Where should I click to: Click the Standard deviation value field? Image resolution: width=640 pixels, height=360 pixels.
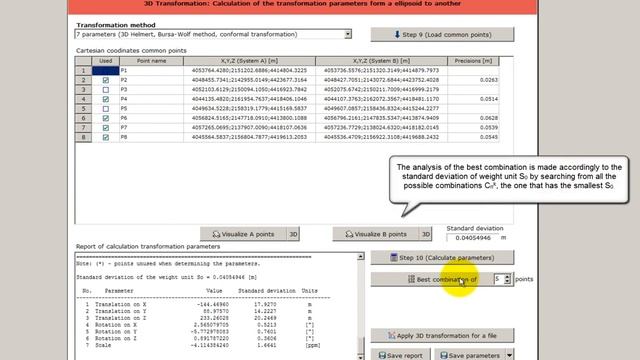point(472,238)
